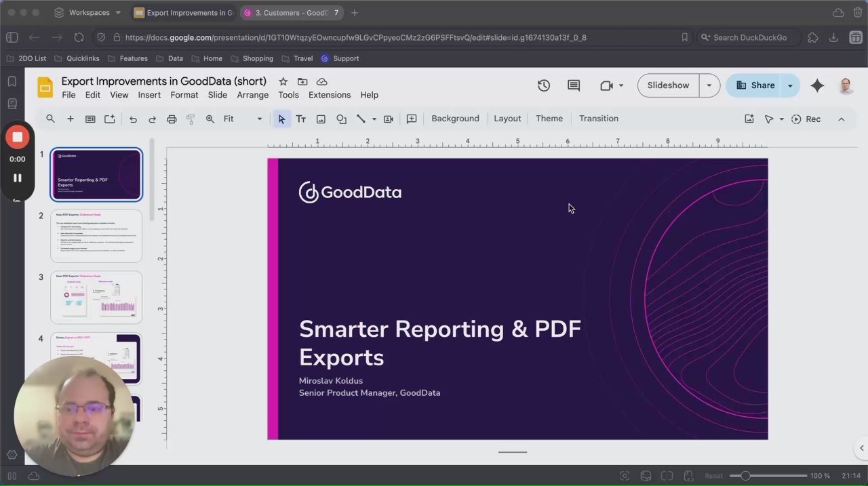Bookmark the page in address bar

pos(685,37)
